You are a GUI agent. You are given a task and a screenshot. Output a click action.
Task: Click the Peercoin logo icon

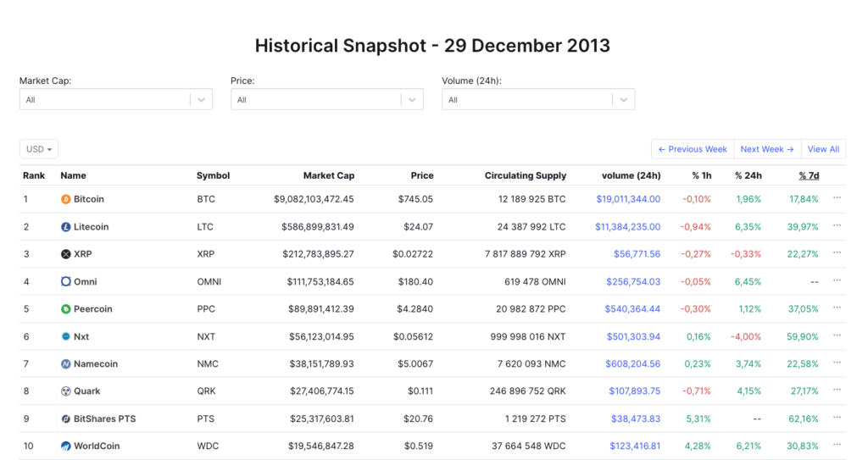(66, 309)
